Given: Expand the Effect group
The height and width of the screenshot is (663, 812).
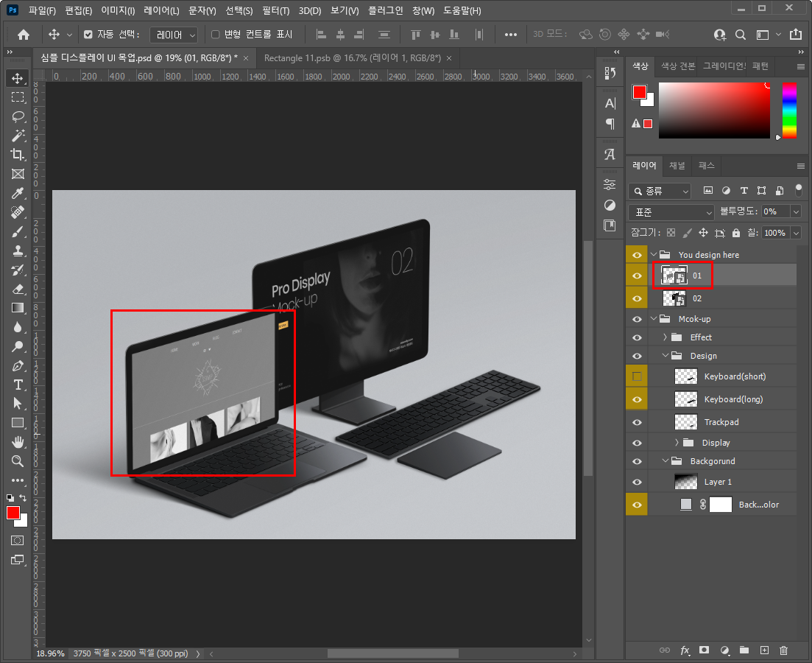Looking at the screenshot, I should [x=665, y=337].
